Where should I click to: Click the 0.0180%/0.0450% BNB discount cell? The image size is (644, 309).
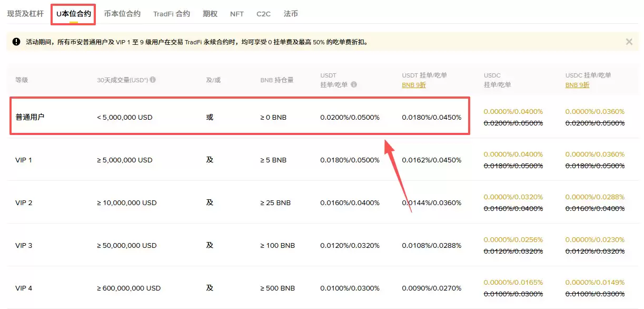tap(432, 117)
